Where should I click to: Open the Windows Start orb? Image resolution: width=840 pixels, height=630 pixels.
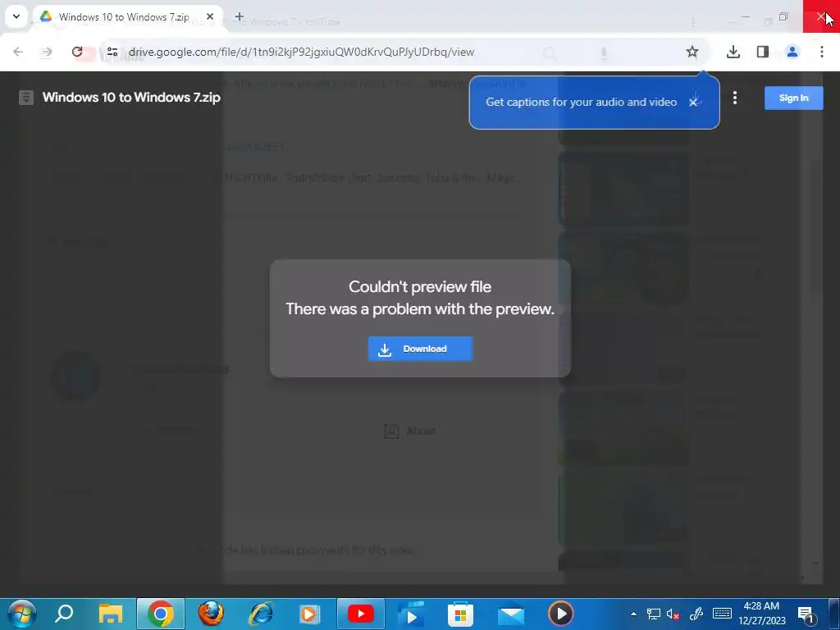click(21, 614)
